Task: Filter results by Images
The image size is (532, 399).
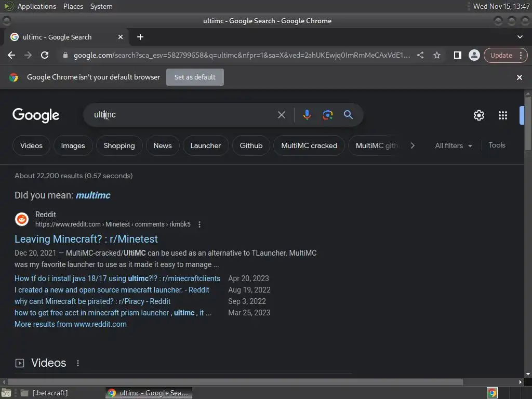Action: (73, 145)
